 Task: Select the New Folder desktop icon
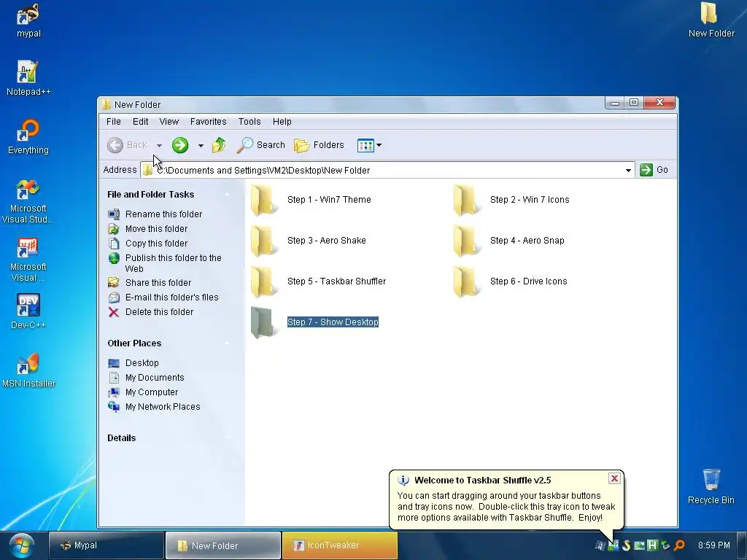(711, 20)
